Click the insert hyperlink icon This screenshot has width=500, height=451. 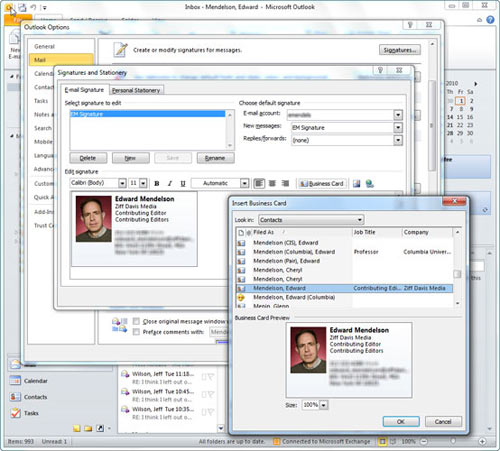pos(369,183)
